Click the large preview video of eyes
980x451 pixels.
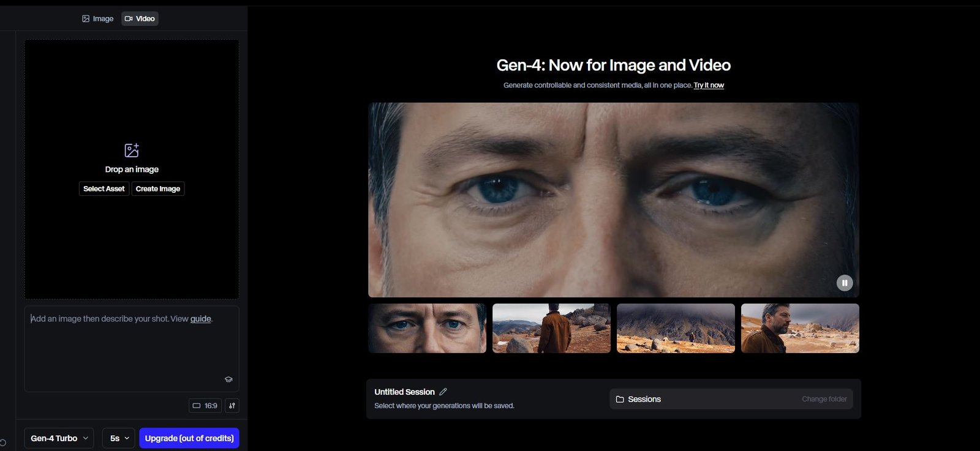click(x=614, y=199)
